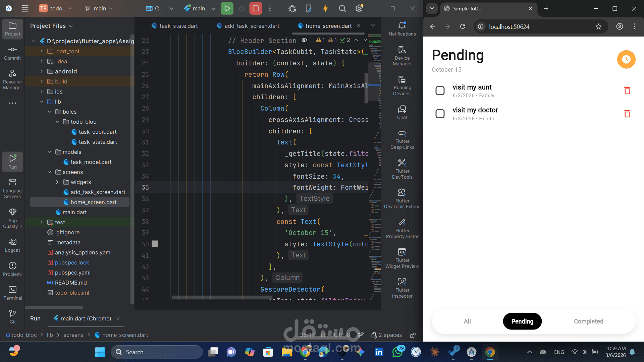Click the orange clock button in todo app
The height and width of the screenshot is (362, 644).
[626, 59]
